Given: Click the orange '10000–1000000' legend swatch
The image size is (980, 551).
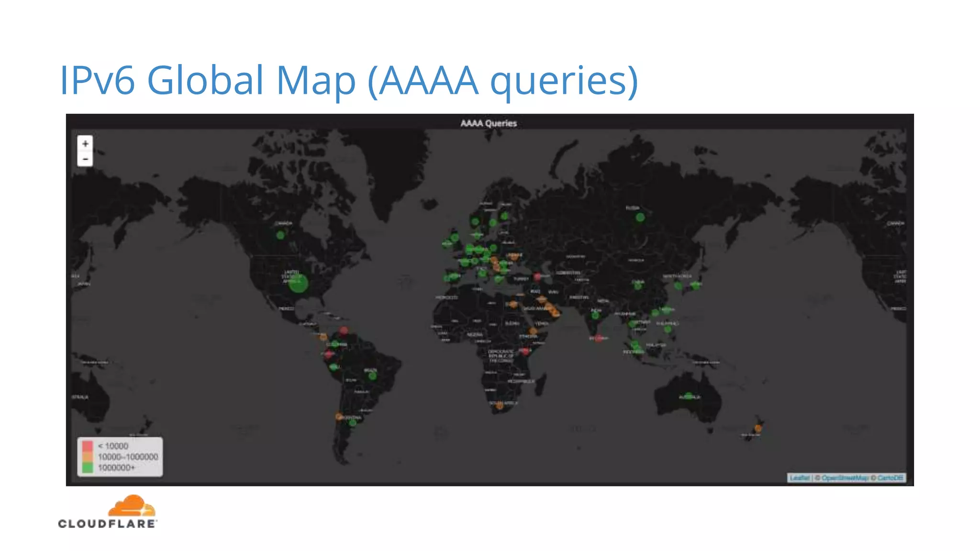Looking at the screenshot, I should click(x=87, y=457).
